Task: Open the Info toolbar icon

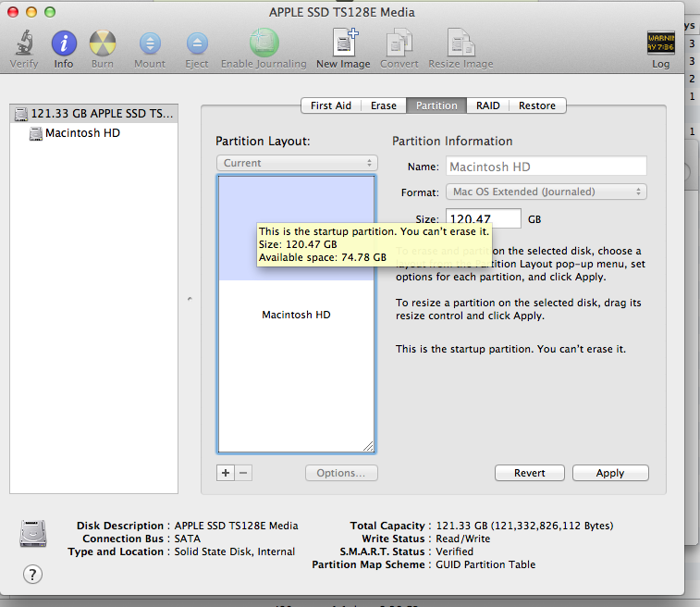Action: tap(64, 43)
